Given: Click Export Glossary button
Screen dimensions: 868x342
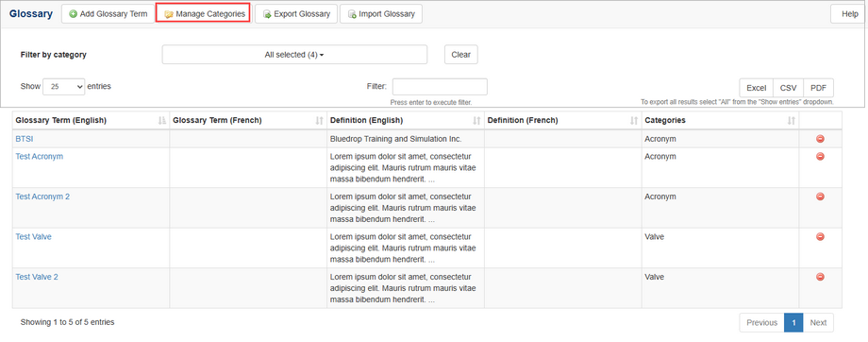Looking at the screenshot, I should 296,14.
